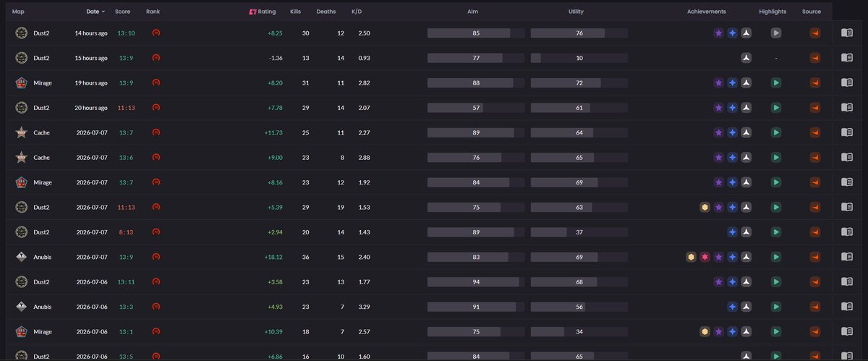The width and height of the screenshot is (868, 361).
Task: Click rank icon in the +11.73 Cache row
Action: [x=156, y=132]
